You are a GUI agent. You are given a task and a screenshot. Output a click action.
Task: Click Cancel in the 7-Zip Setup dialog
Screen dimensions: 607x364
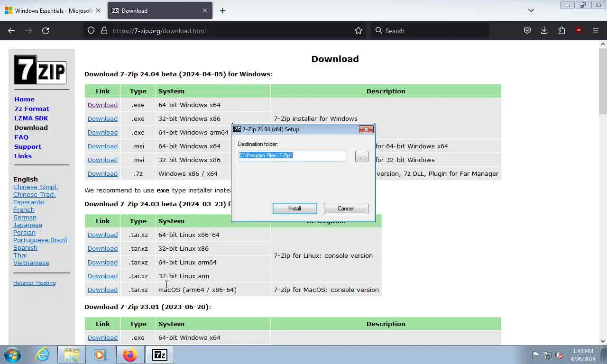pyautogui.click(x=346, y=209)
